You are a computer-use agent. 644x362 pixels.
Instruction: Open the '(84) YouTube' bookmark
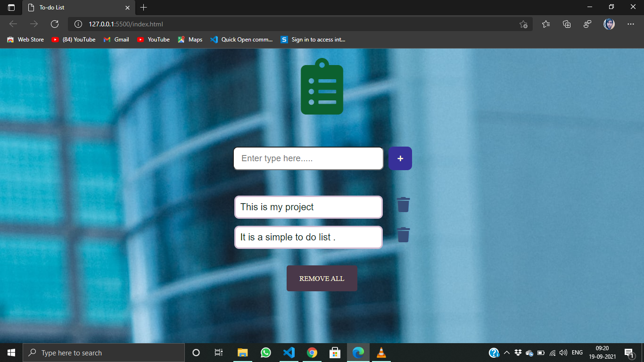point(74,40)
